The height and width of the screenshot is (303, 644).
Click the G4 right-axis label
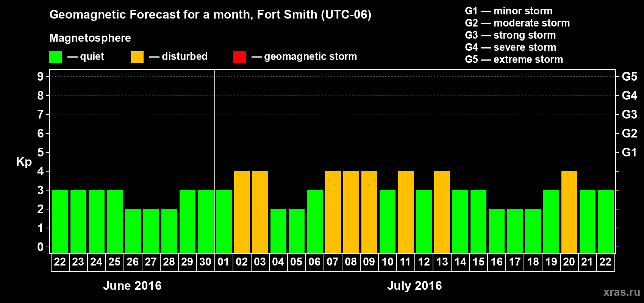(630, 95)
